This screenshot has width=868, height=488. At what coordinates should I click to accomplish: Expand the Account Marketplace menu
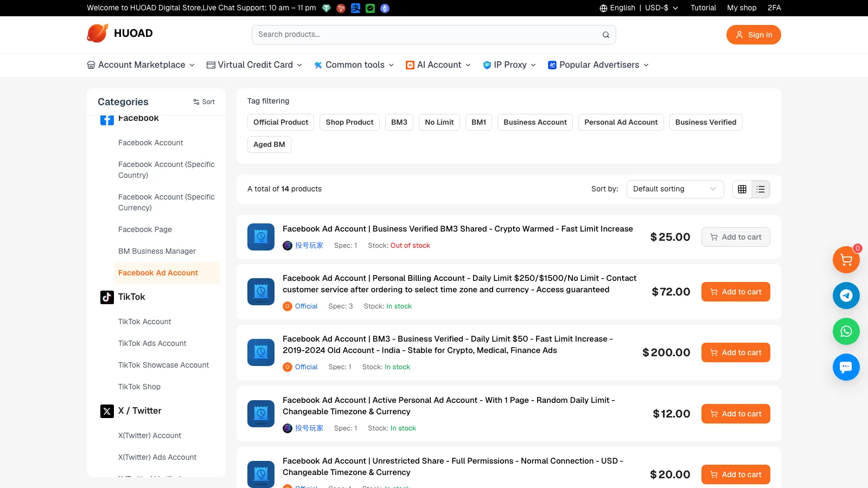[x=141, y=65]
